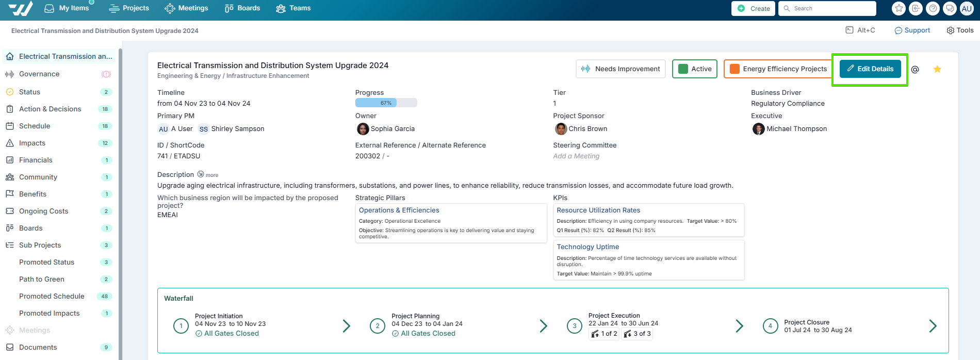Click the Governance indicator icon in the sidebar
The height and width of the screenshot is (360, 980).
click(106, 74)
